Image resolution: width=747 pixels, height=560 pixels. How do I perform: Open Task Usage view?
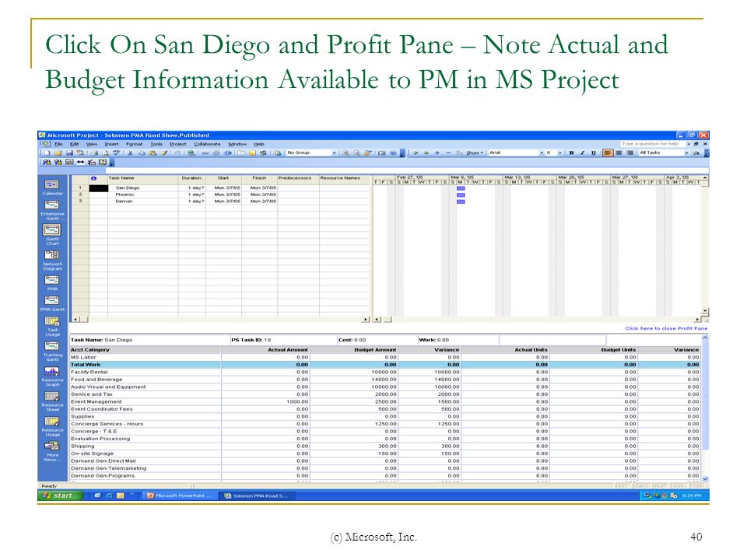(52, 326)
